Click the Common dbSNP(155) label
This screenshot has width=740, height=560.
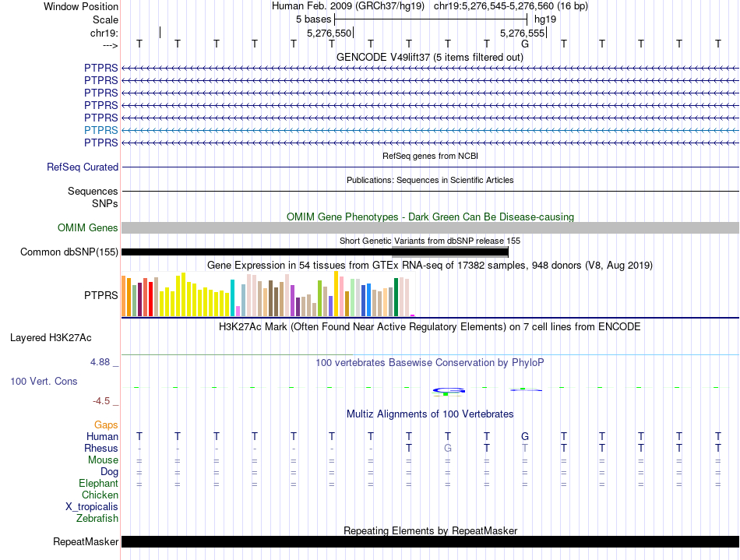69,252
